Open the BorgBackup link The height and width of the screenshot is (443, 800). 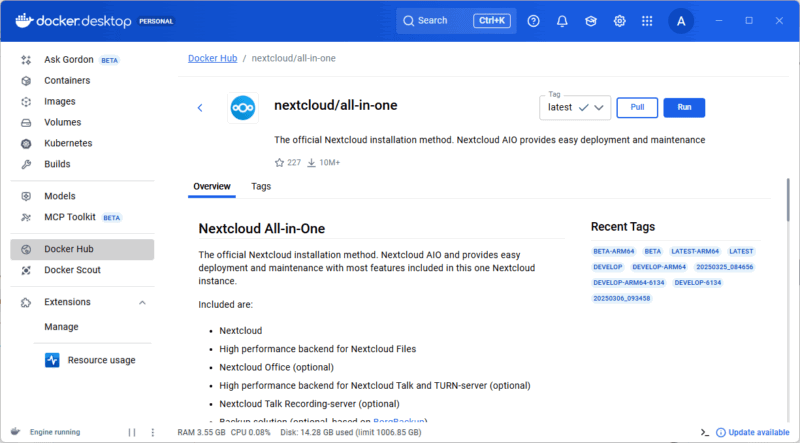398,422
